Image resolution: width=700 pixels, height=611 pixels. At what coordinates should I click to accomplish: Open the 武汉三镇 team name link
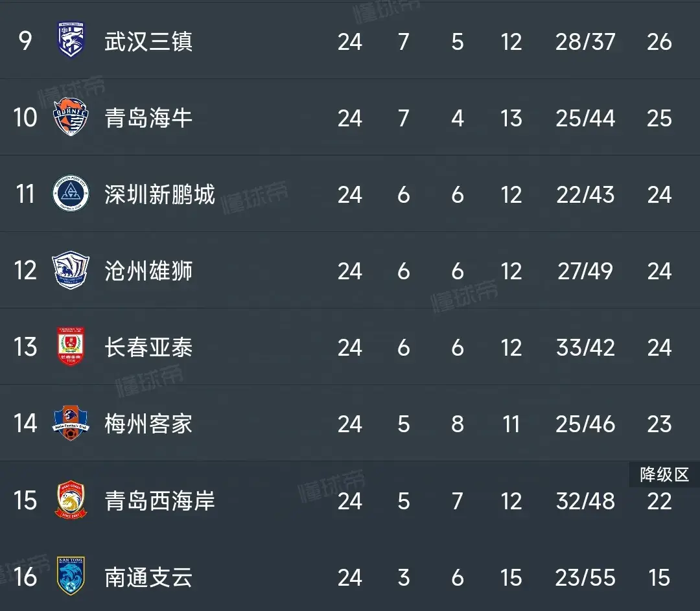coord(148,42)
